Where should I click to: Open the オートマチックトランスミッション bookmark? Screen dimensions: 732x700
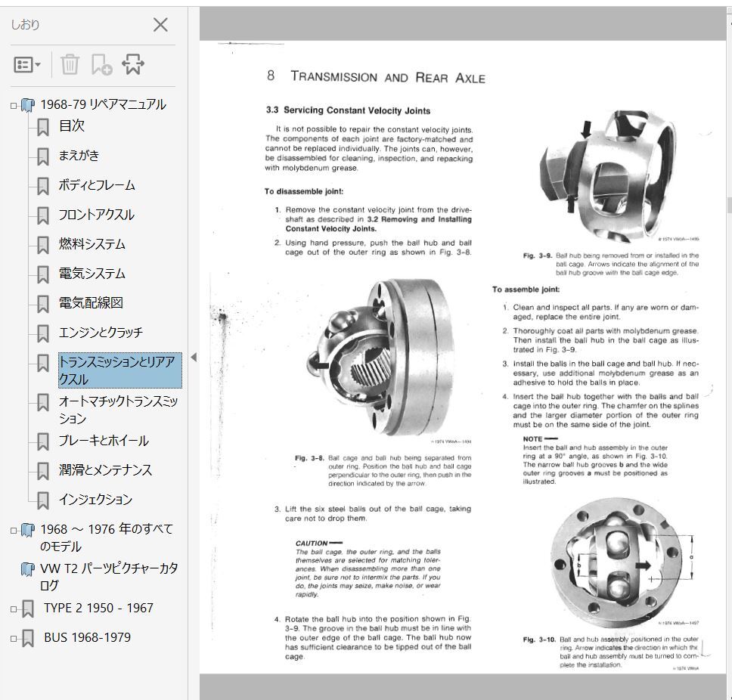coord(119,410)
